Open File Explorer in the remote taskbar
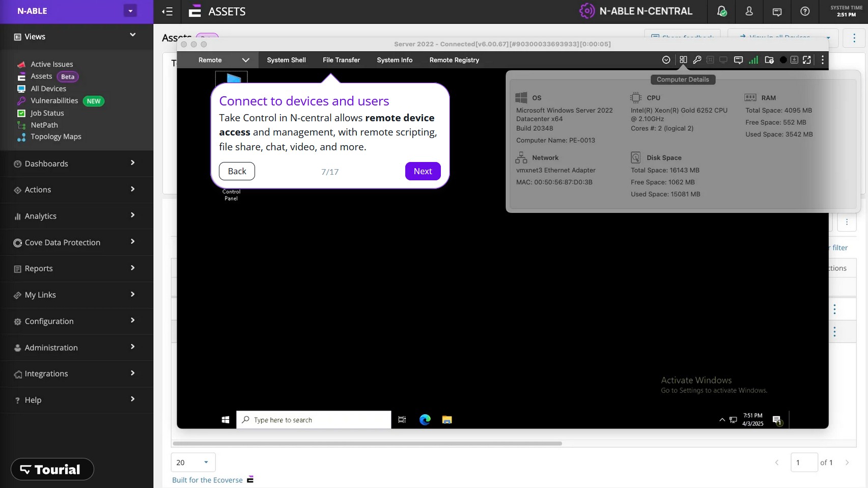Viewport: 868px width, 488px height. tap(447, 420)
